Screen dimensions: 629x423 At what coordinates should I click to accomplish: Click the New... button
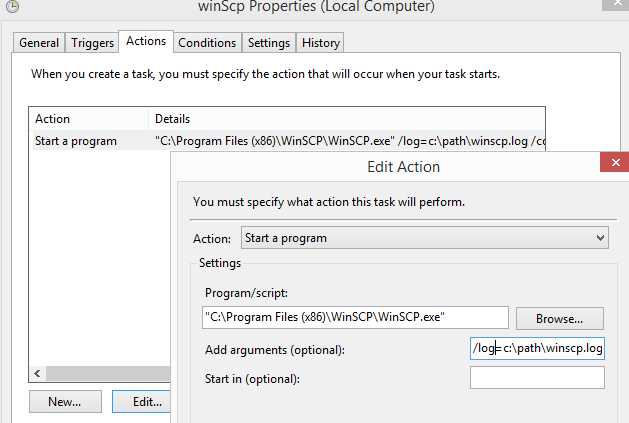[x=63, y=401]
